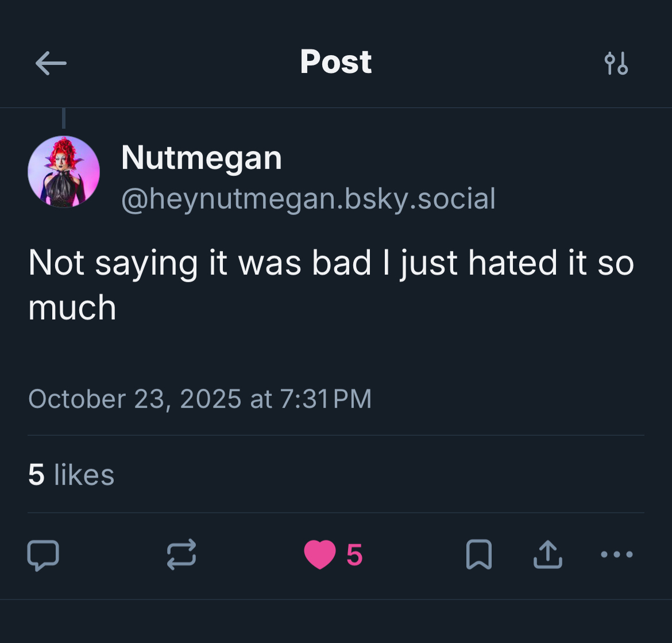The height and width of the screenshot is (643, 672).
Task: Click the bold '5' in likes summary
Action: coord(36,475)
